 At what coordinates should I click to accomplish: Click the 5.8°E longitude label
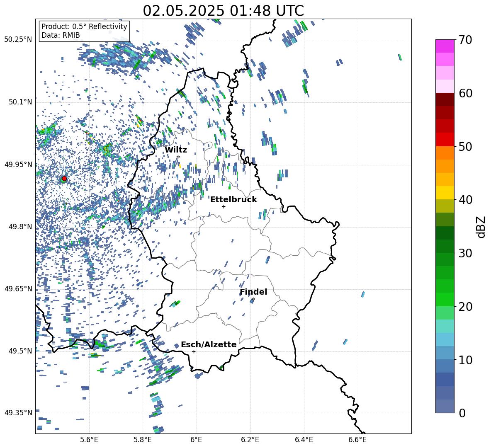point(143,440)
